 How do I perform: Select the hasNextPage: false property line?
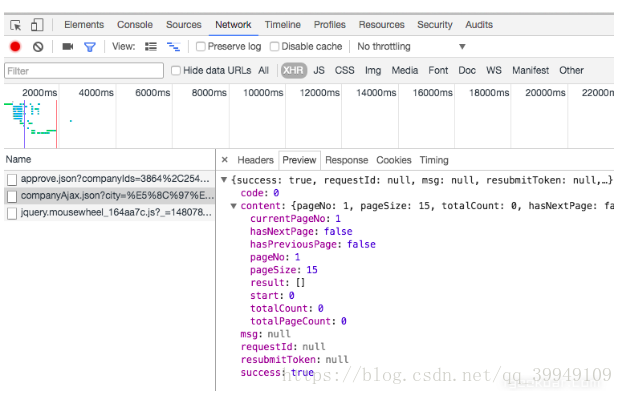click(x=301, y=231)
